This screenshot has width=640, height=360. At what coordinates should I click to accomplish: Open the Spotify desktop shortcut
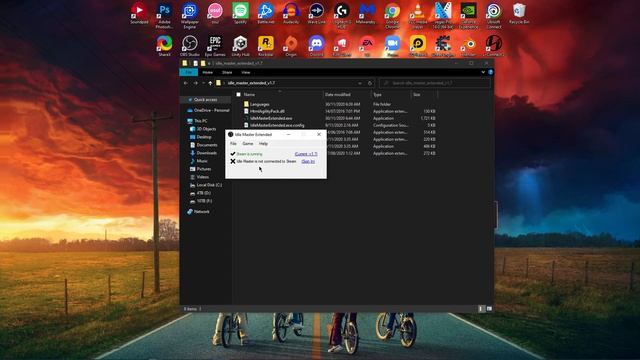240,13
